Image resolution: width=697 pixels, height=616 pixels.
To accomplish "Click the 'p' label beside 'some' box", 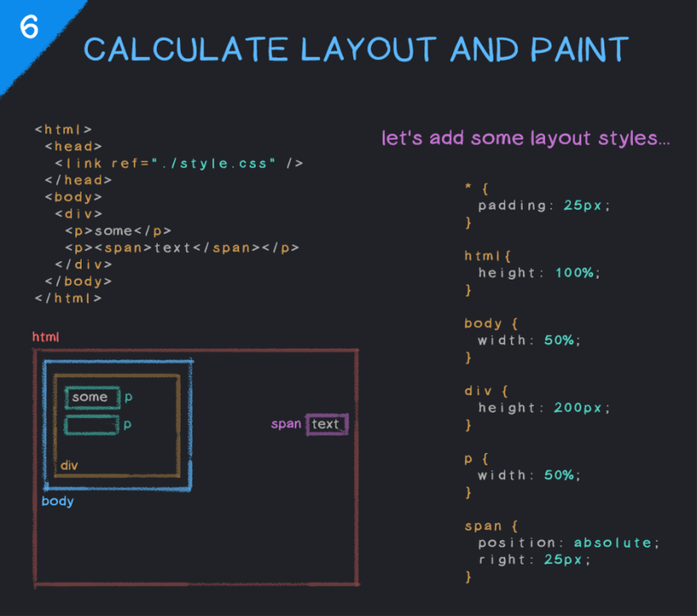I will 128,397.
